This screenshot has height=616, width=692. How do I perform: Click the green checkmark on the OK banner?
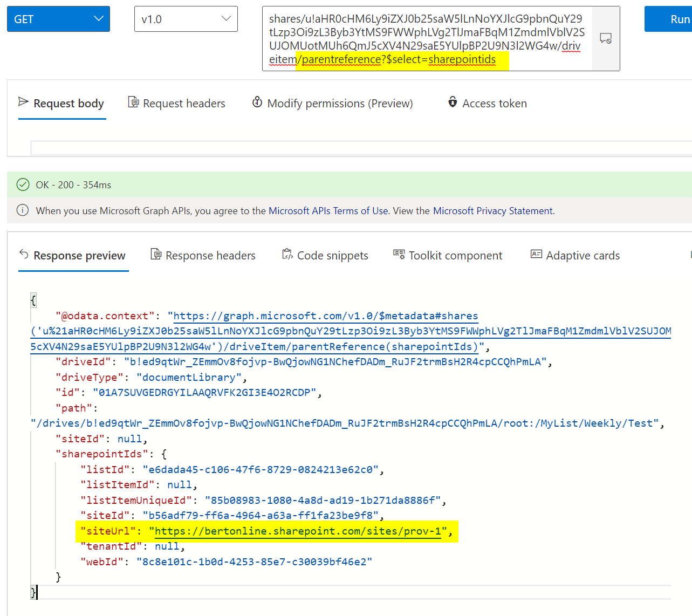tap(23, 184)
